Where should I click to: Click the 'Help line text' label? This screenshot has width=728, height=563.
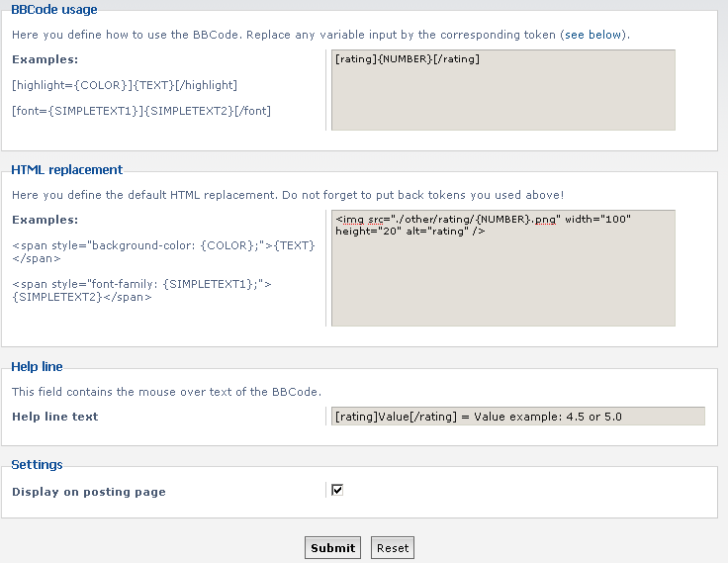[x=55, y=417]
